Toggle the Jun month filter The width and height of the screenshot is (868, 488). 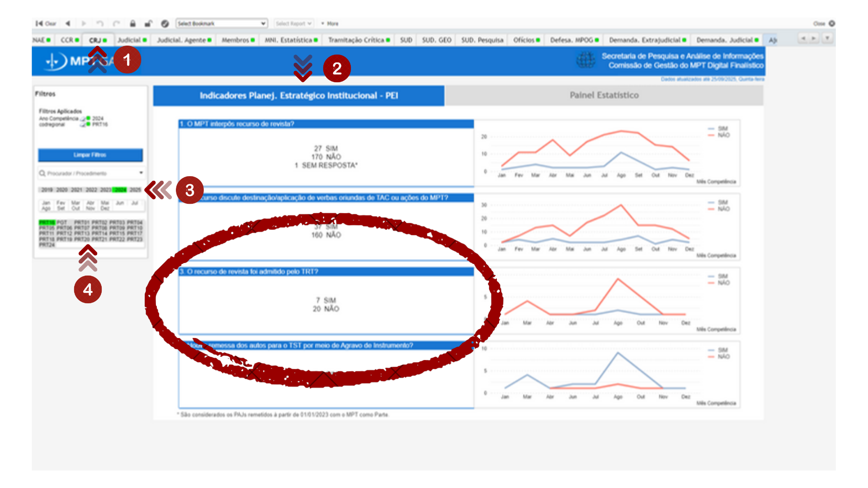click(120, 203)
